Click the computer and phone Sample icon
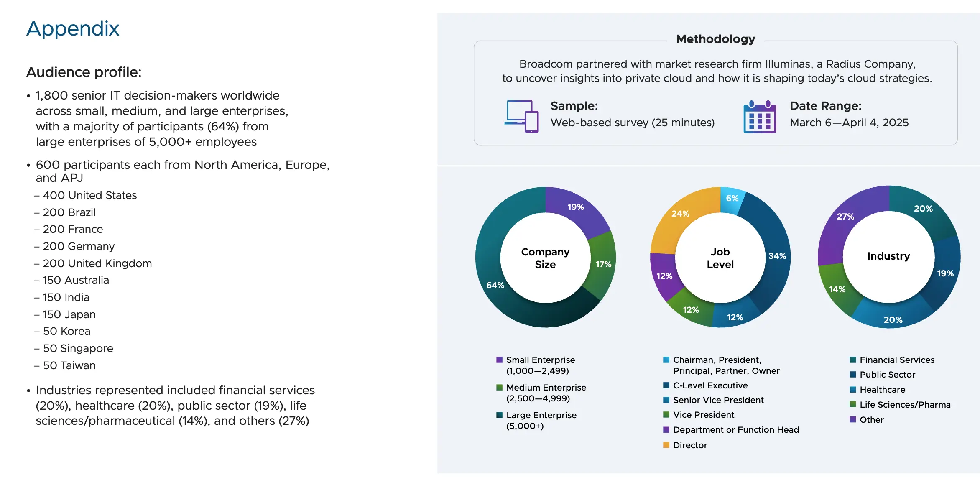Screen dimensions: 980x485 (521, 116)
